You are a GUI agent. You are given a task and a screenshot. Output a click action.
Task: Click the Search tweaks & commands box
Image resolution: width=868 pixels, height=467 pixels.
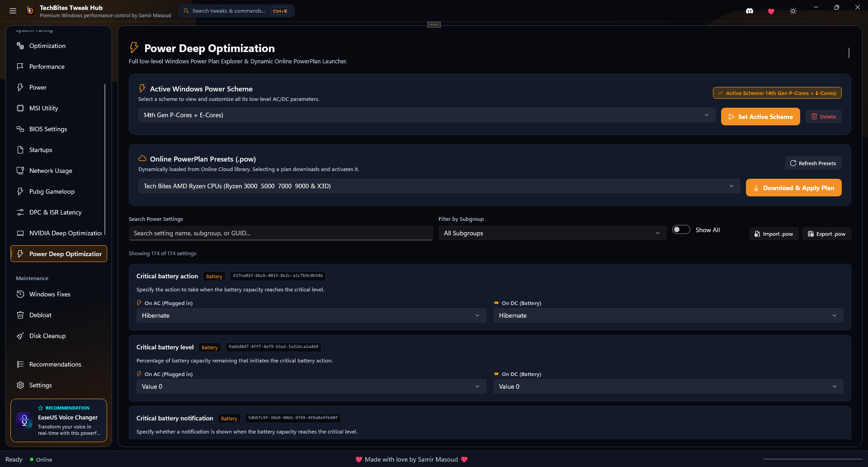(x=236, y=11)
